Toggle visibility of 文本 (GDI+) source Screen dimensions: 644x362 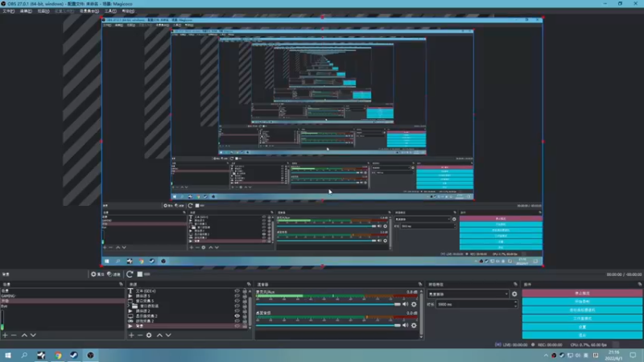coord(237,291)
